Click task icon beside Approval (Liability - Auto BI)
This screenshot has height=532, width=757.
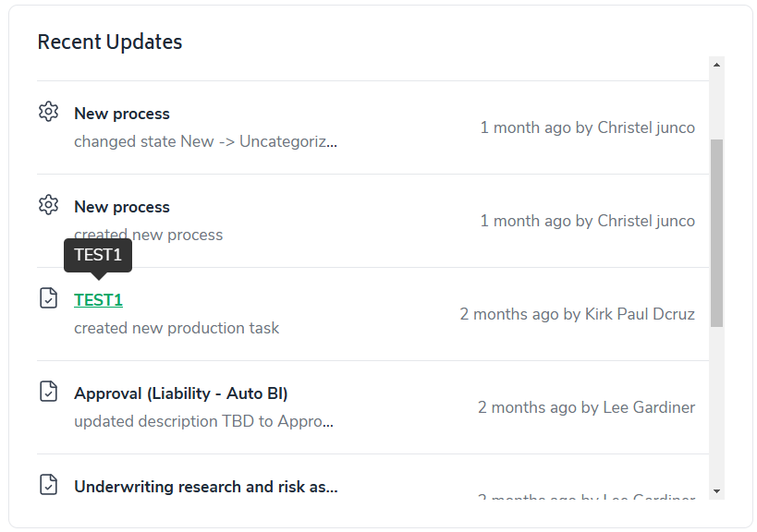[x=48, y=392]
